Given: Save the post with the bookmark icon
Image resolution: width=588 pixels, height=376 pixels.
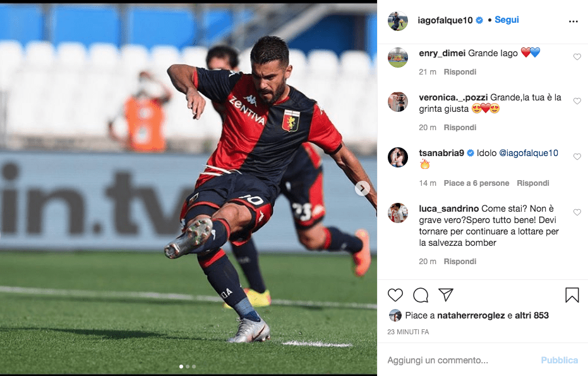Looking at the screenshot, I should point(572,295).
